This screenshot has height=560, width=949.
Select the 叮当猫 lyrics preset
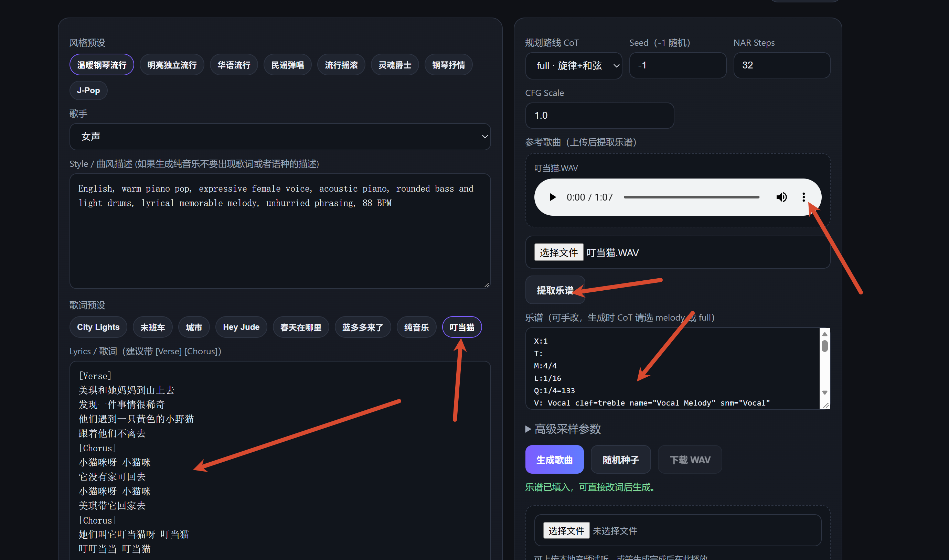click(462, 327)
